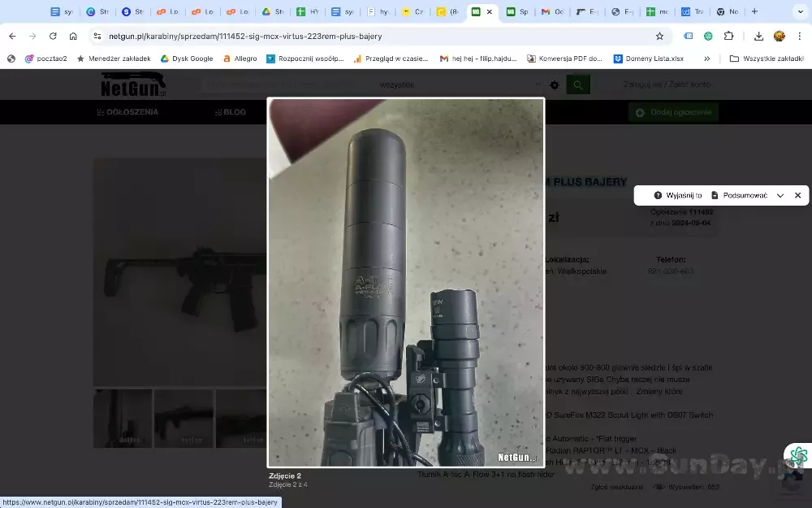Open the Konwersja PDF do... bookmark
This screenshot has width=812, height=508.
click(564, 59)
